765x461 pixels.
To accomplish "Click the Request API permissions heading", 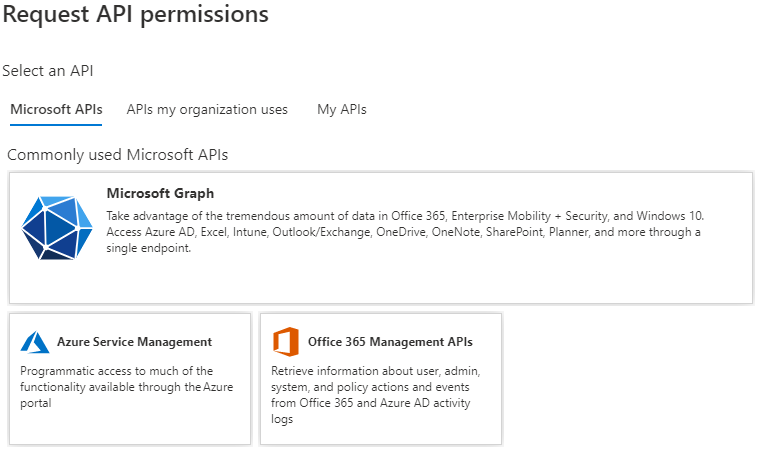I will (x=136, y=14).
